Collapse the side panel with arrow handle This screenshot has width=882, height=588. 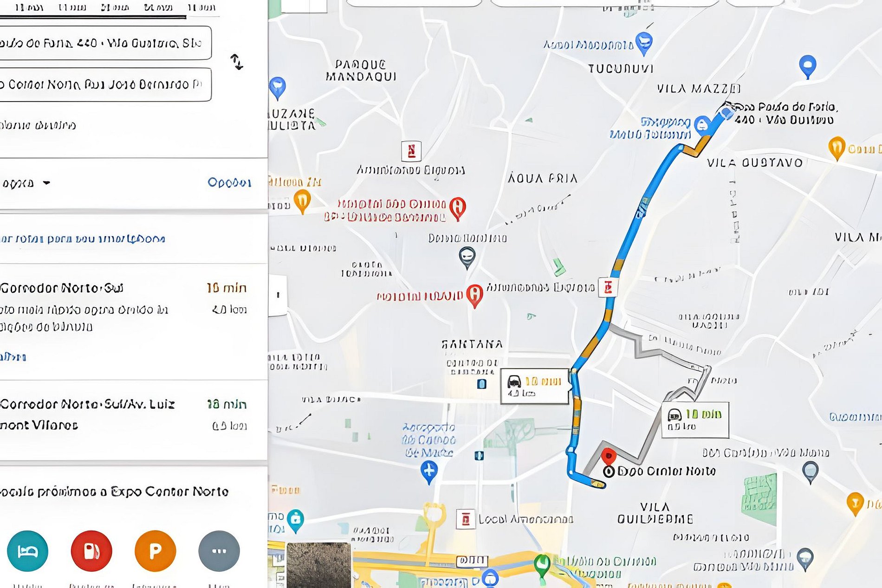(x=278, y=295)
